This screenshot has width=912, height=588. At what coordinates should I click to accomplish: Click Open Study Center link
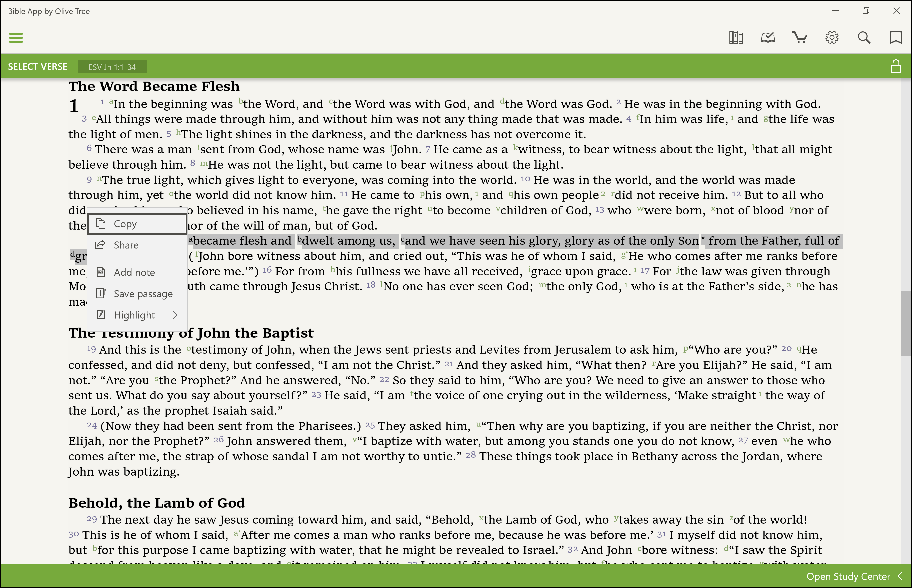pyautogui.click(x=847, y=576)
